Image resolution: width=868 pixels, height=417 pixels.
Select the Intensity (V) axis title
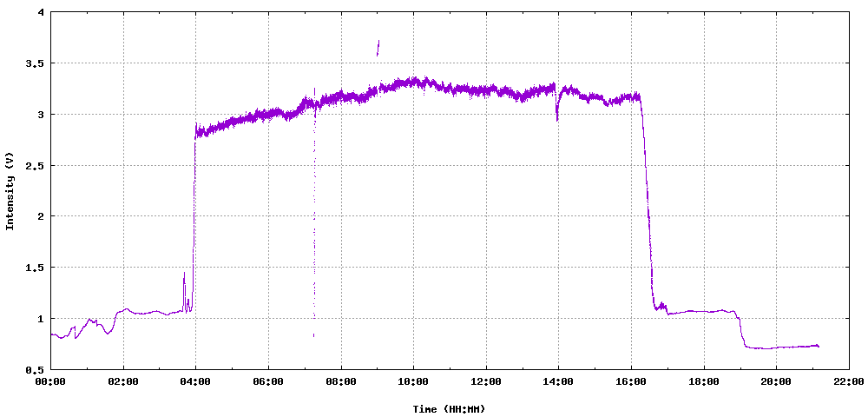10,191
